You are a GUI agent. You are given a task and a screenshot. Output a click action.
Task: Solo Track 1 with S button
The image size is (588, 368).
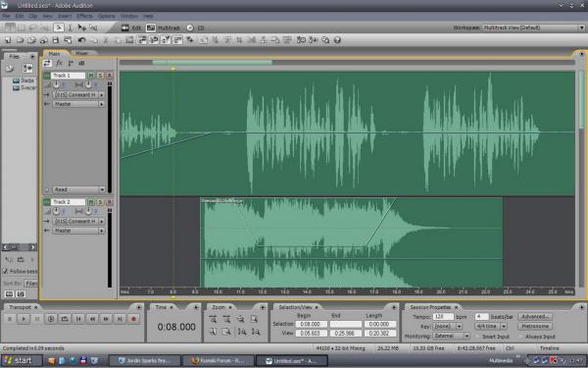(x=100, y=76)
